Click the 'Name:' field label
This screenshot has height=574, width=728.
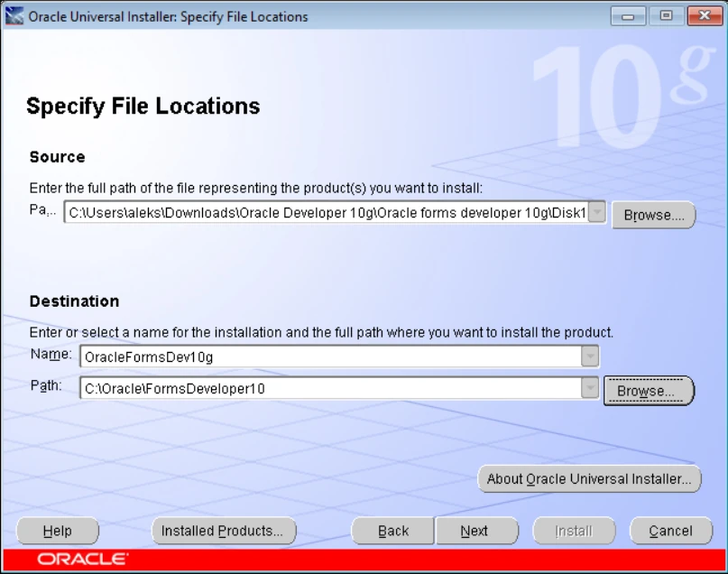(51, 355)
